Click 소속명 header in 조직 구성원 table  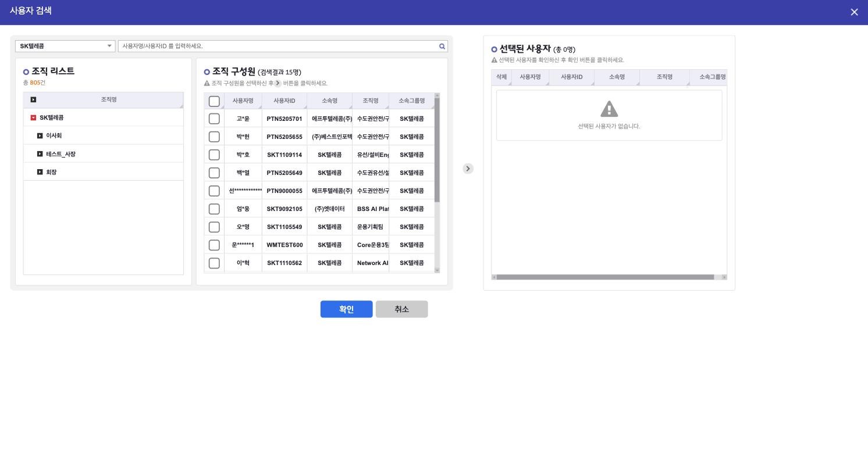coord(330,101)
